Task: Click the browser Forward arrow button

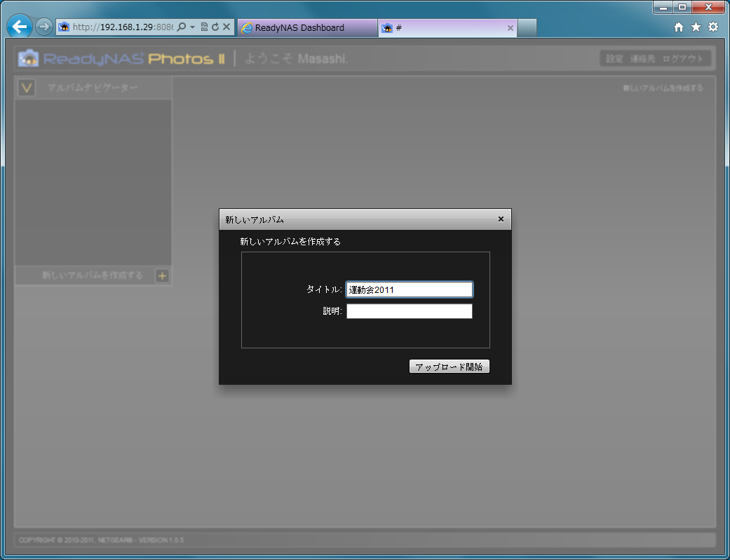Action: [x=43, y=27]
